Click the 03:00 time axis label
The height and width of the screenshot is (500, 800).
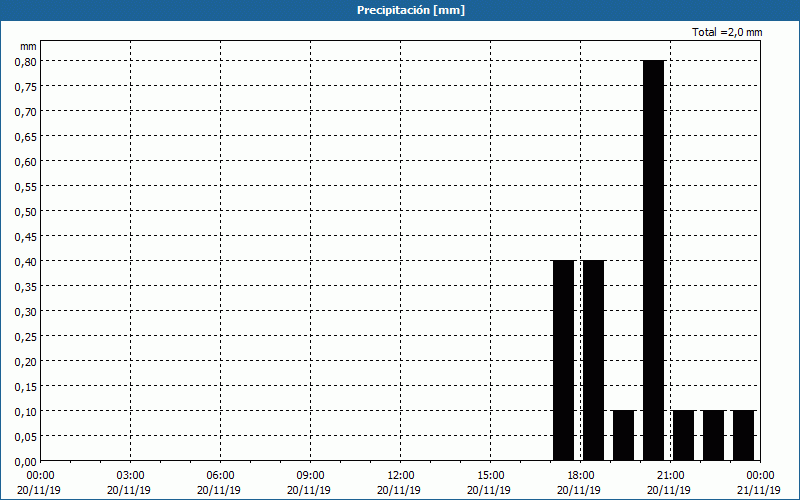(x=130, y=476)
